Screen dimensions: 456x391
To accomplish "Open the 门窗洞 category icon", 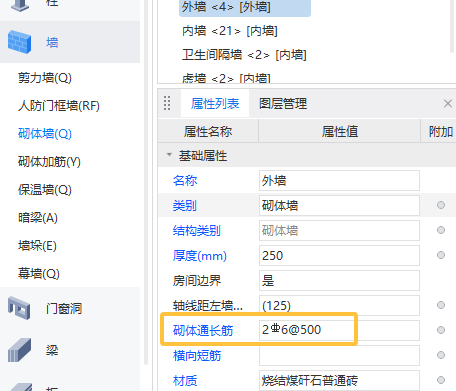I will pos(19,308).
